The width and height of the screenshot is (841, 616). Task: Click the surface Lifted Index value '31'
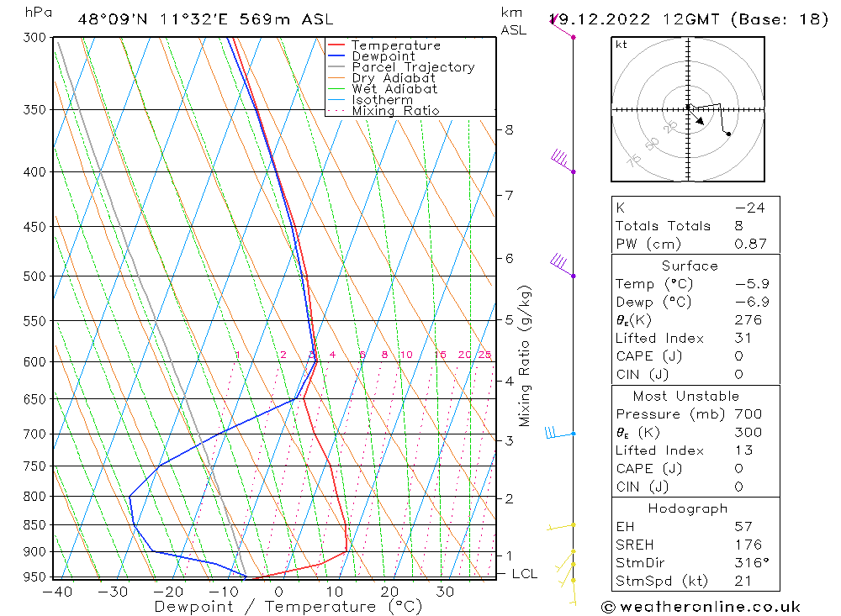pyautogui.click(x=743, y=339)
